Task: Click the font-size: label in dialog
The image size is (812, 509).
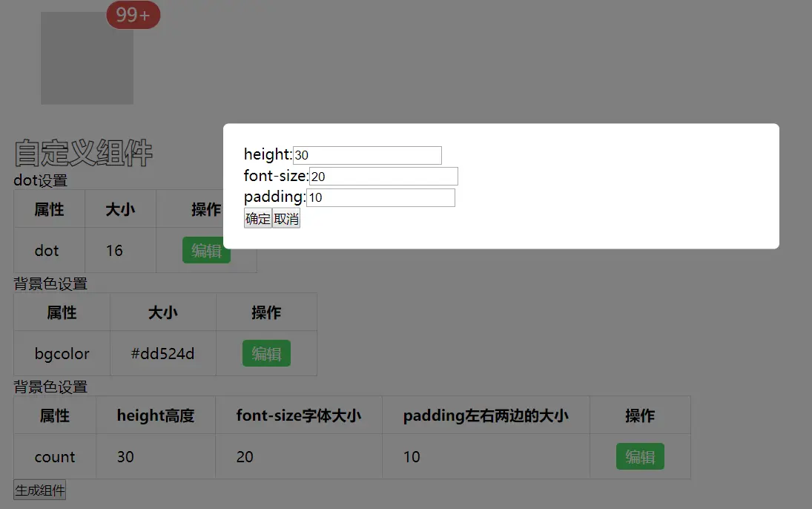Action: [277, 176]
